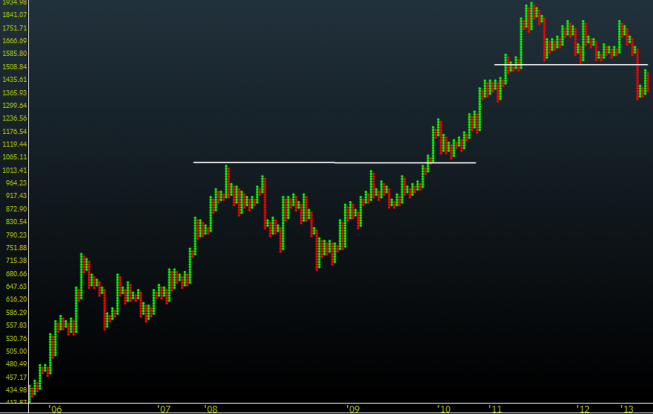Select the 434.98 axis value
653x414 pixels.
(16, 390)
